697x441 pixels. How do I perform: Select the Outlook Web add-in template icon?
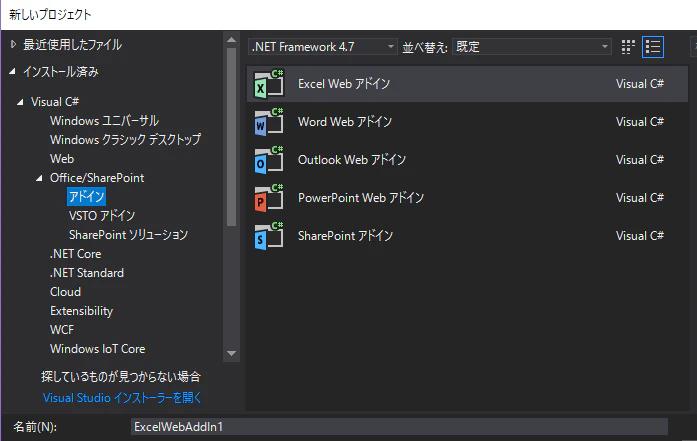tap(268, 160)
